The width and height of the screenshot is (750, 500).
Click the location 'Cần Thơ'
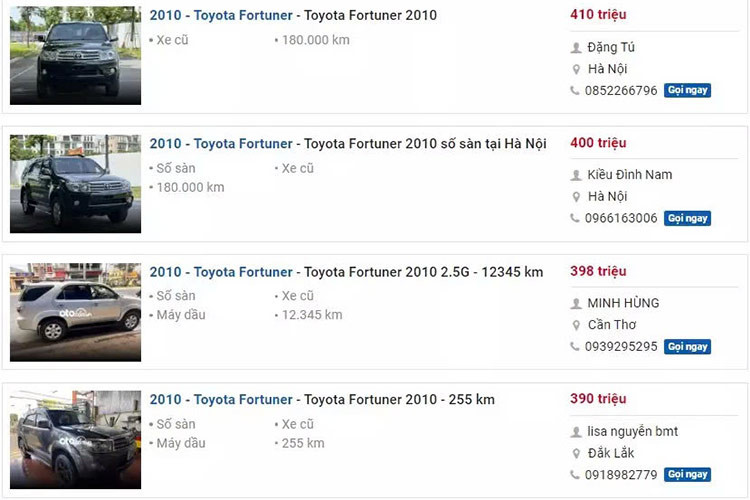pyautogui.click(x=612, y=325)
